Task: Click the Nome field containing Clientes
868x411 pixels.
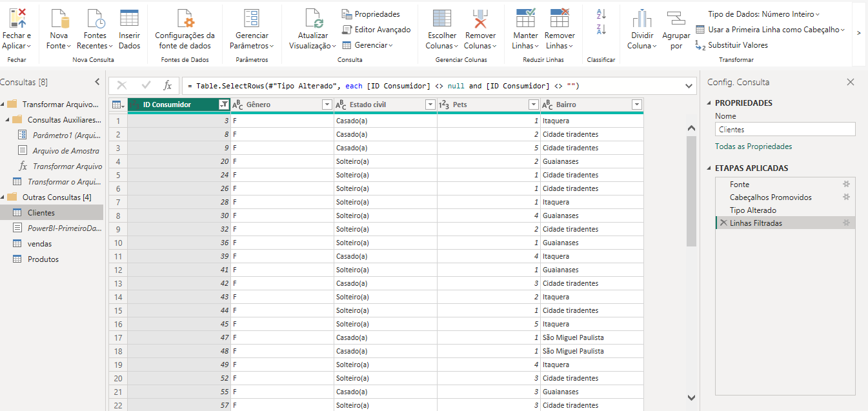Action: tap(785, 129)
